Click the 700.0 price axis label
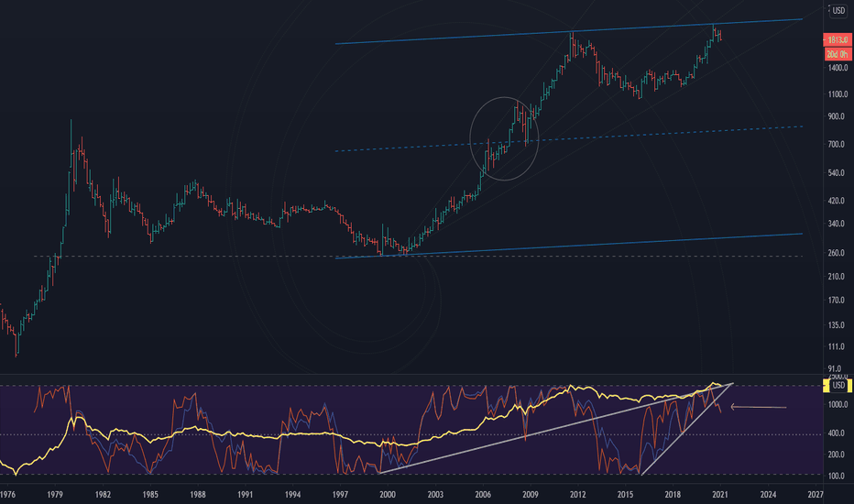Viewport: 854px width, 504px height. [x=838, y=145]
